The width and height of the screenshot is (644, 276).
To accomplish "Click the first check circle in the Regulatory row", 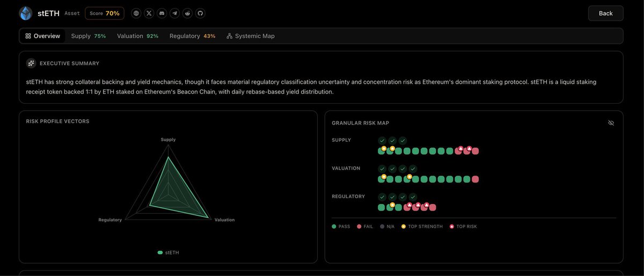I will tap(382, 197).
